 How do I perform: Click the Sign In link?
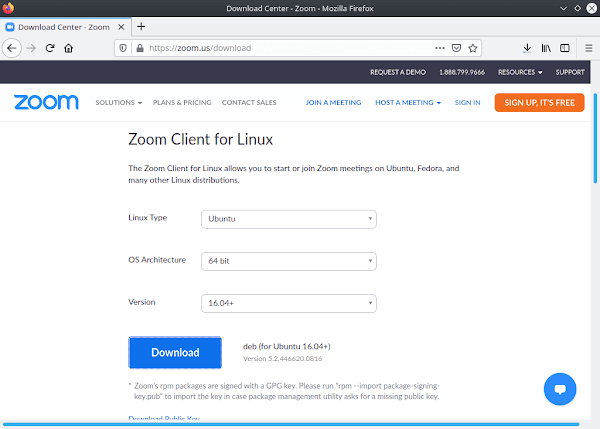coord(468,103)
